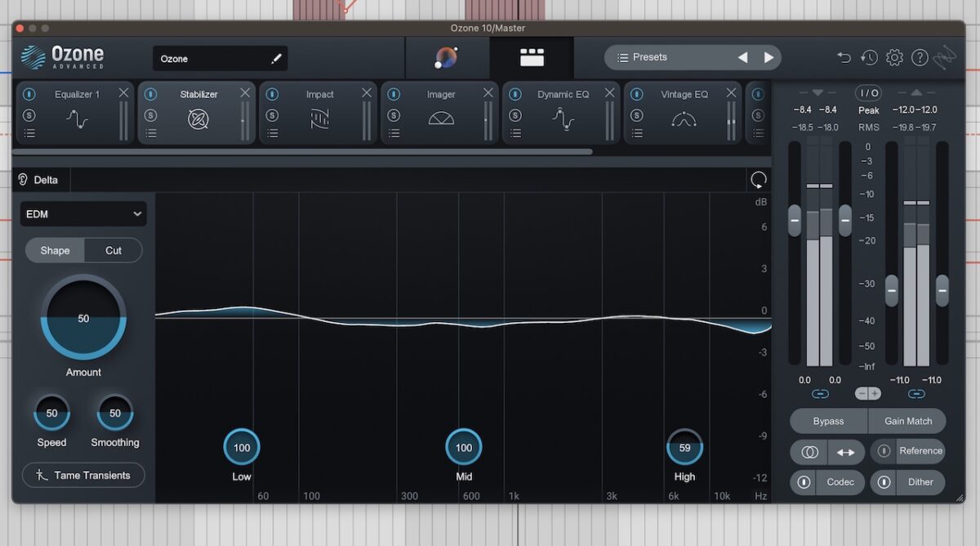
Task: Open the Imager module presets list
Action: tap(394, 133)
